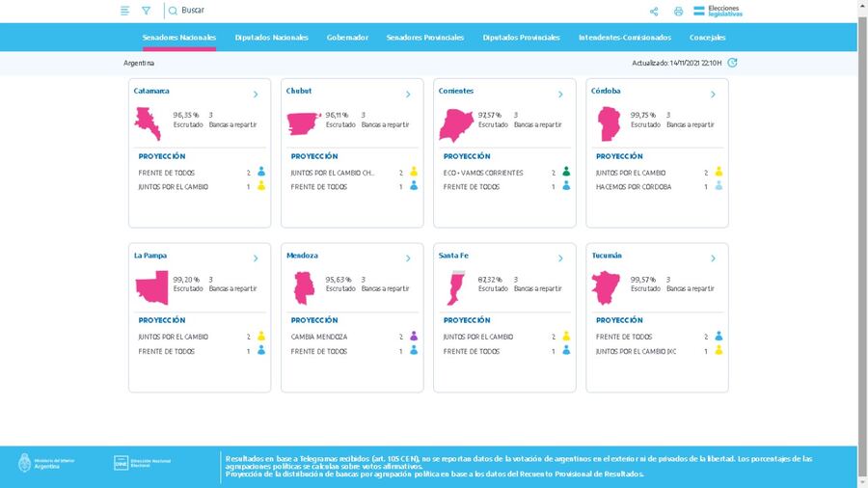Image resolution: width=868 pixels, height=488 pixels.
Task: Open the Santa Fe province title
Action: 453,256
